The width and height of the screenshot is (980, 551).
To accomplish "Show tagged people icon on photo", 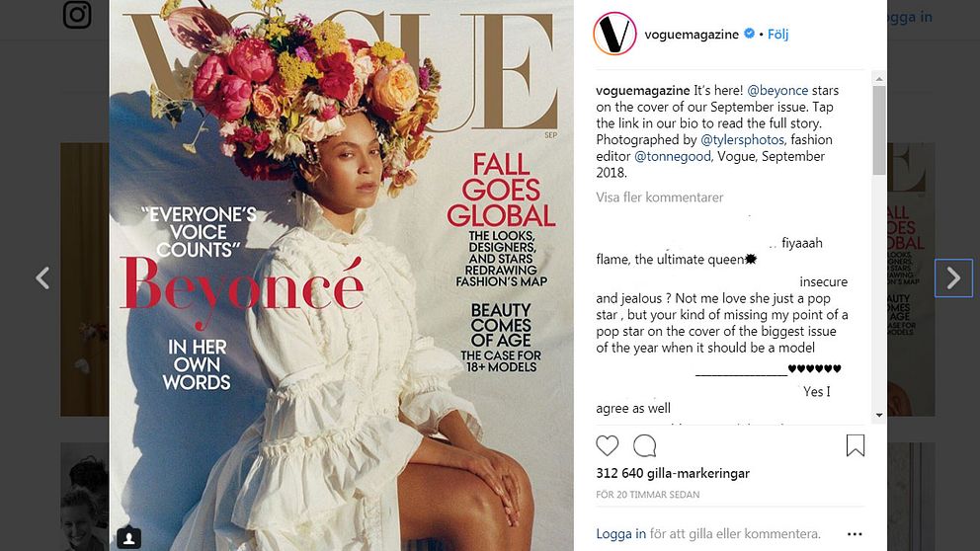I will [128, 538].
